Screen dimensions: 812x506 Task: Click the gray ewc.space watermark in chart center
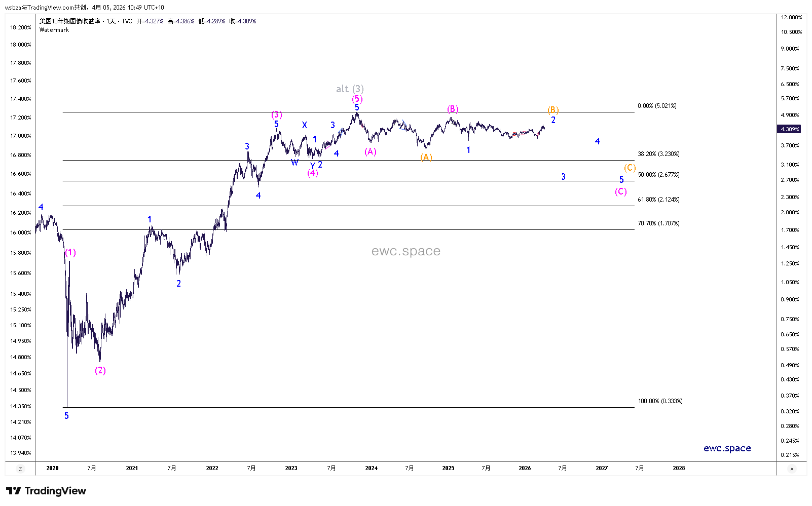(405, 251)
